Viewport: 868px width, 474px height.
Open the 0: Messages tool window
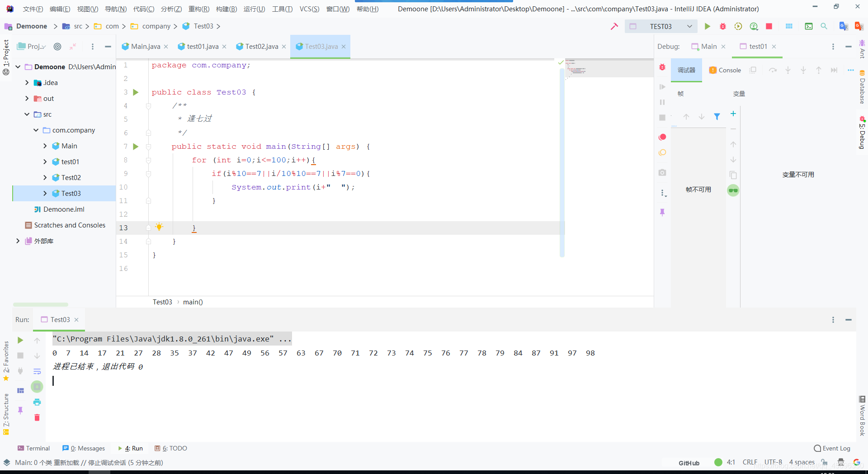(x=84, y=448)
